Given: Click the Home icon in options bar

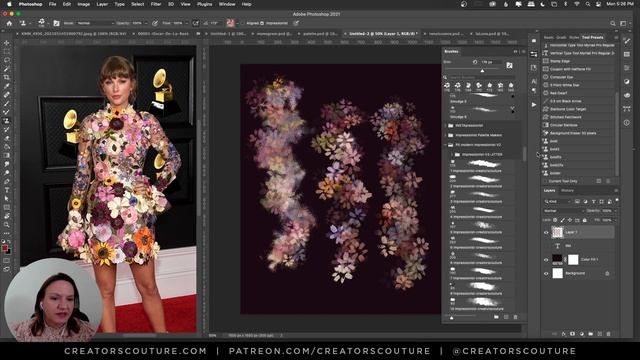Looking at the screenshot, I should coord(9,23).
